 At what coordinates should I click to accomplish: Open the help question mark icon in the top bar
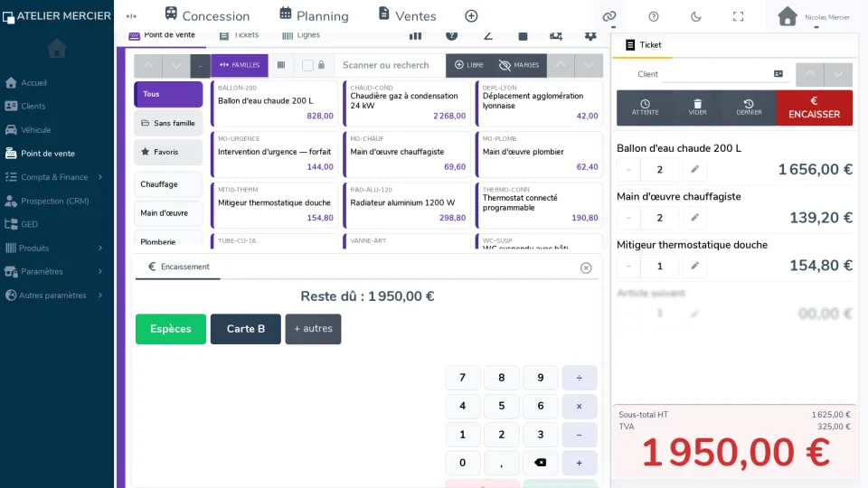653,16
